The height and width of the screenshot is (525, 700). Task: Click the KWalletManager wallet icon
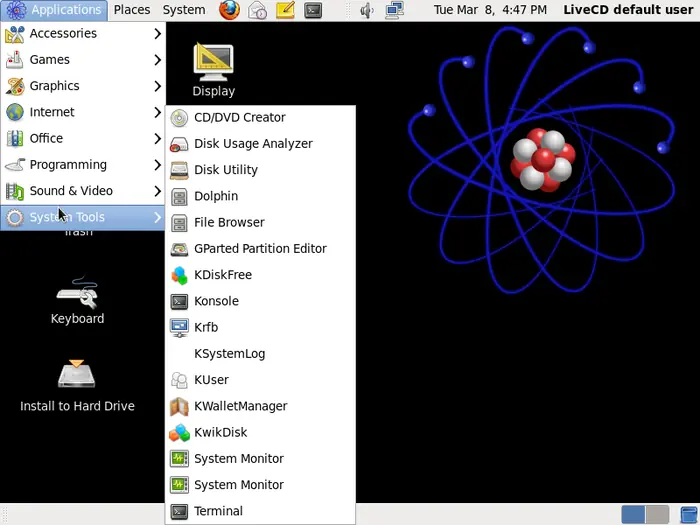coord(179,406)
